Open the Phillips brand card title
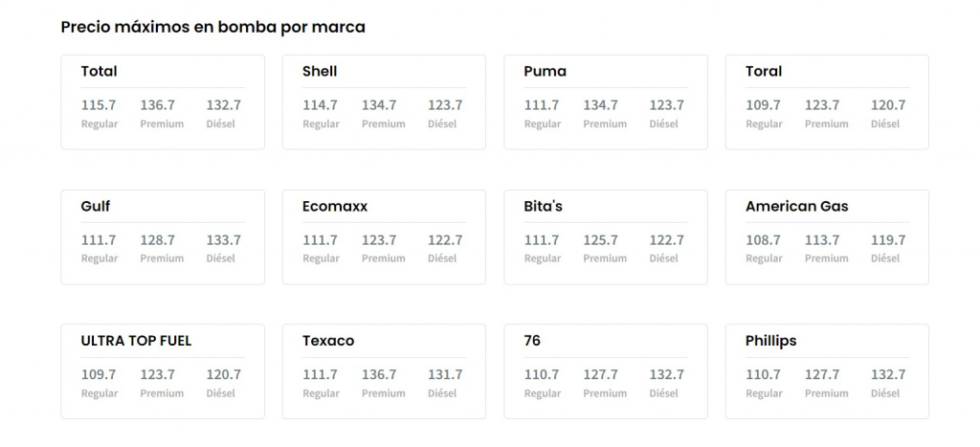The image size is (980, 447). point(770,341)
